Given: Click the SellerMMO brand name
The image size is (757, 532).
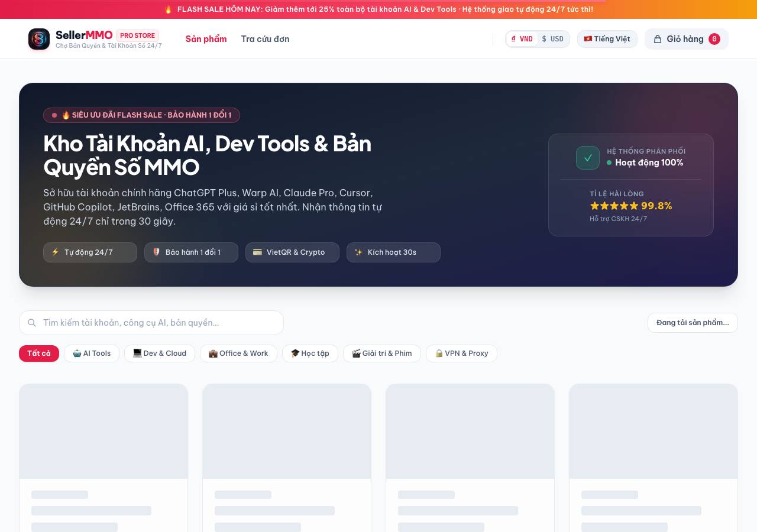Looking at the screenshot, I should click(x=84, y=35).
